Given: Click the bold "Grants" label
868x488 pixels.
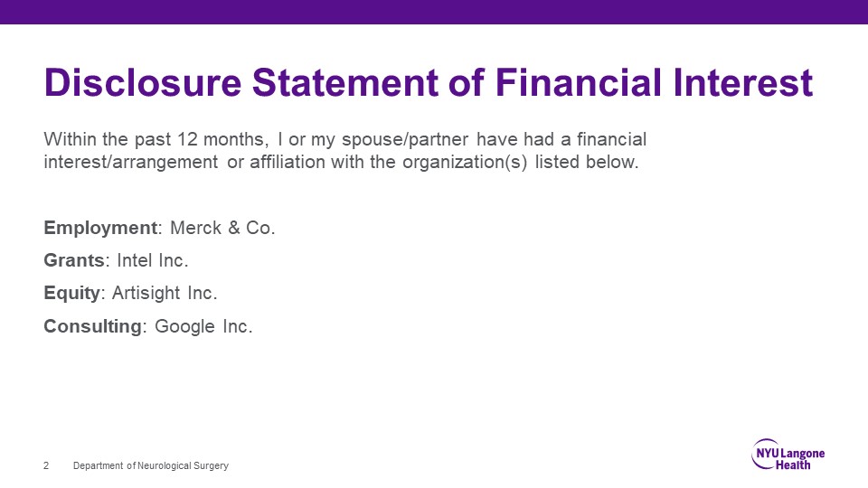Looking at the screenshot, I should click(74, 261).
